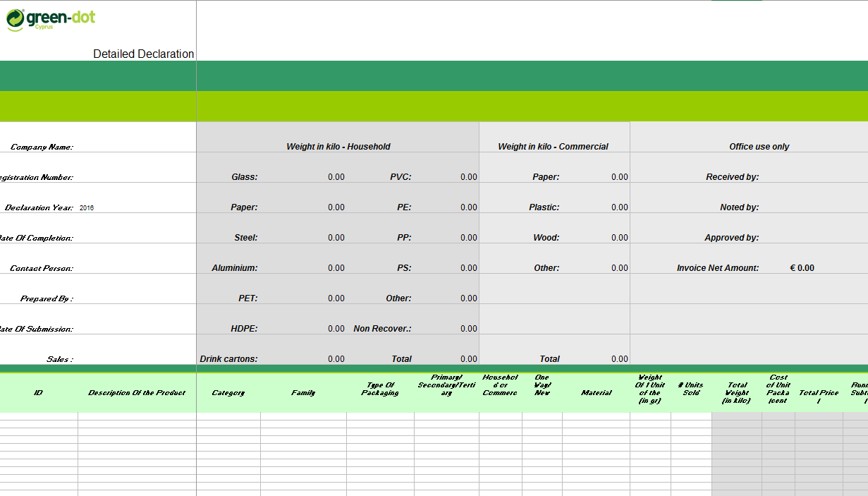The height and width of the screenshot is (496, 868).
Task: Select the Declaration Year label
Action: 39,208
